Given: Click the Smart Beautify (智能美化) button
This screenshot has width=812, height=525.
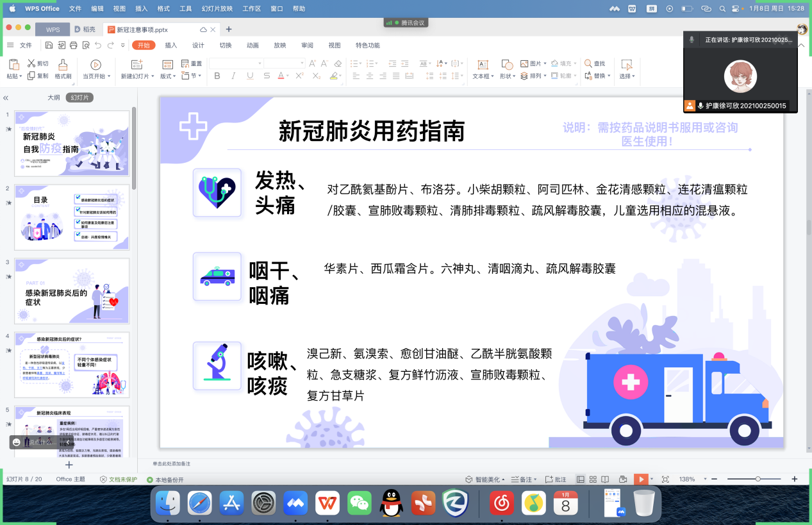Looking at the screenshot, I should click(485, 479).
